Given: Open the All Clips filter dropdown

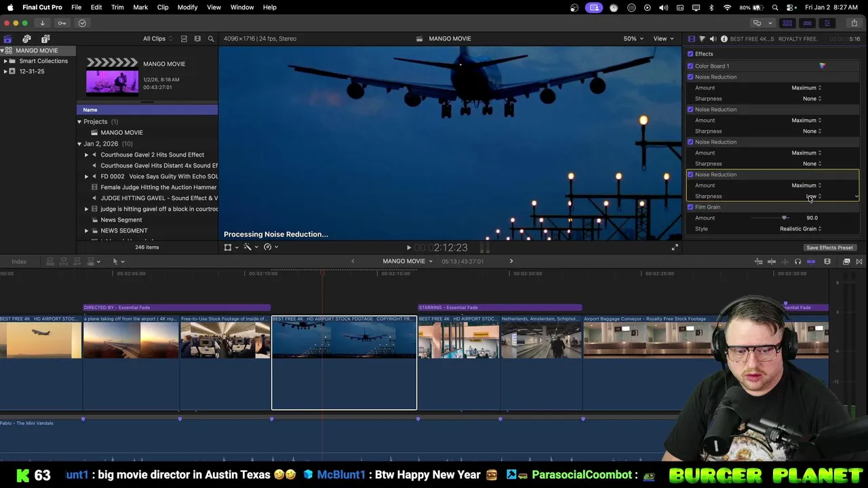Looking at the screenshot, I should coord(157,39).
